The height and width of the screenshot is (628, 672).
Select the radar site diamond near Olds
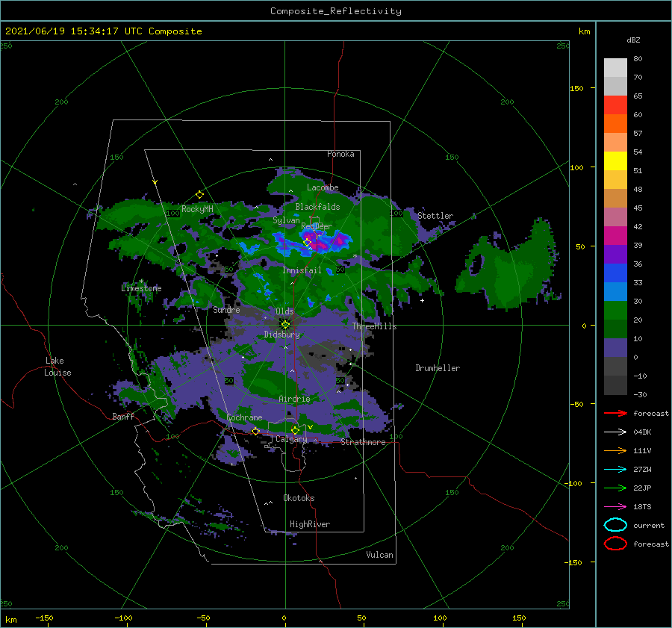(285, 325)
